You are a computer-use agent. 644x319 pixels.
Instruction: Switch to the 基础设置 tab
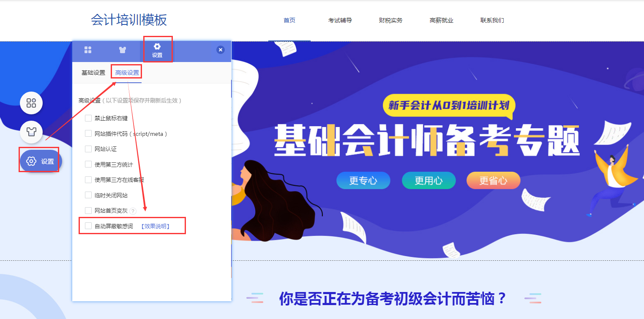pos(93,73)
